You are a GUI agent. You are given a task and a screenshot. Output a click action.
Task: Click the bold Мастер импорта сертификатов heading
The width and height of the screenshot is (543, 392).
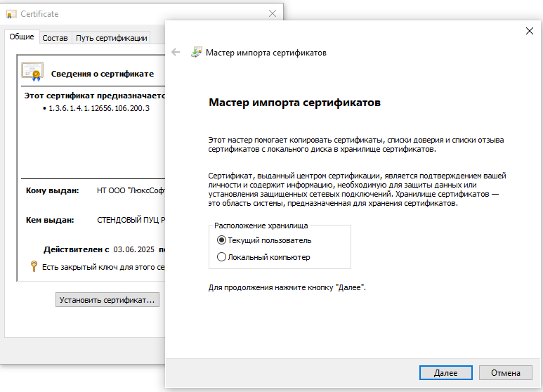click(294, 103)
